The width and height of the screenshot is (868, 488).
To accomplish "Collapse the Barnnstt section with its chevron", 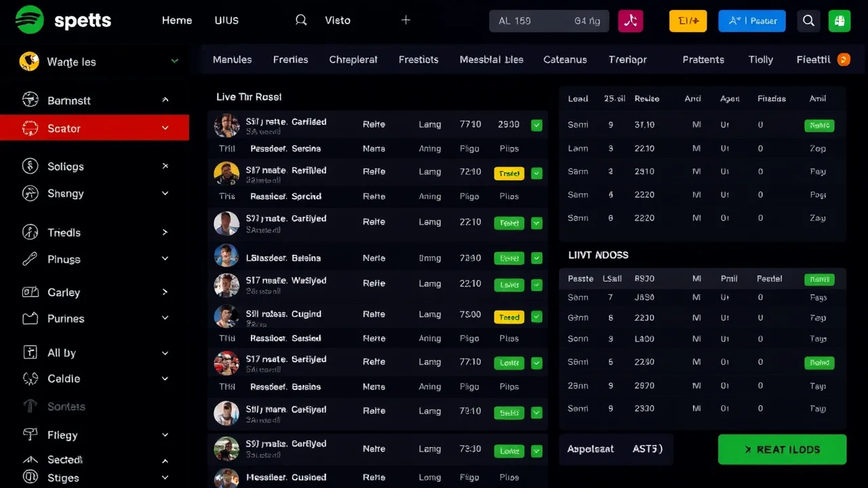I will 165,100.
